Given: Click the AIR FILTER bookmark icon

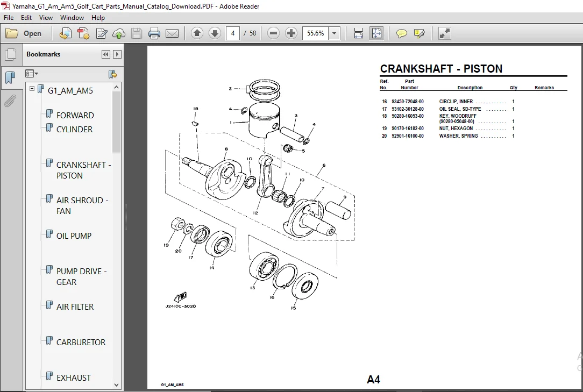Looking at the screenshot, I should 49,305.
